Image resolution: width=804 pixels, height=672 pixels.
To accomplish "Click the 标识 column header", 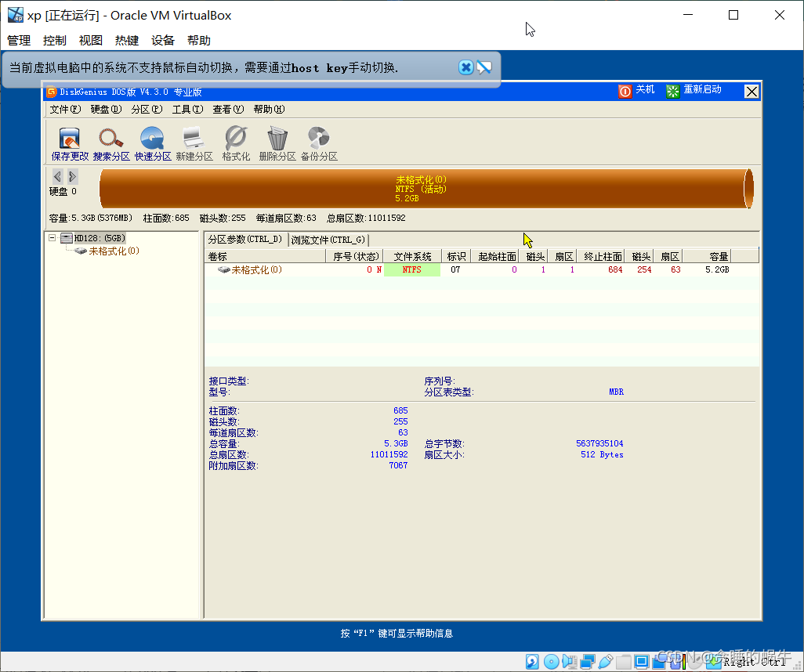I will [x=456, y=256].
